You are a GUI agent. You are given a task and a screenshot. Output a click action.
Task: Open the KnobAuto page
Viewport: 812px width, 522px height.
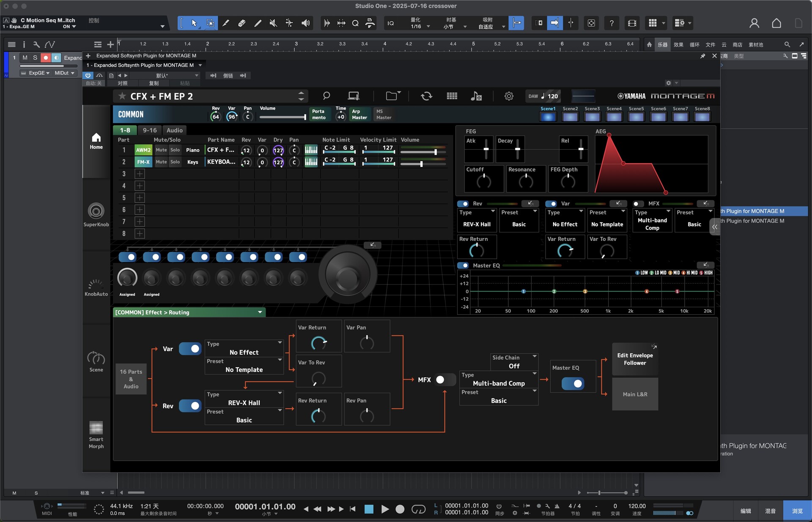click(96, 287)
